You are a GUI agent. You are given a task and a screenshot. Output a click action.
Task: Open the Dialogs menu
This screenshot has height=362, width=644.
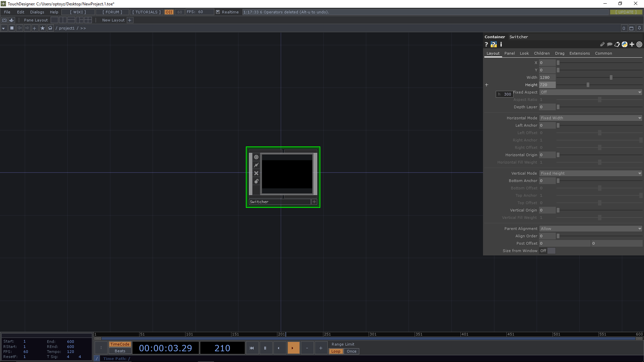[x=37, y=12]
